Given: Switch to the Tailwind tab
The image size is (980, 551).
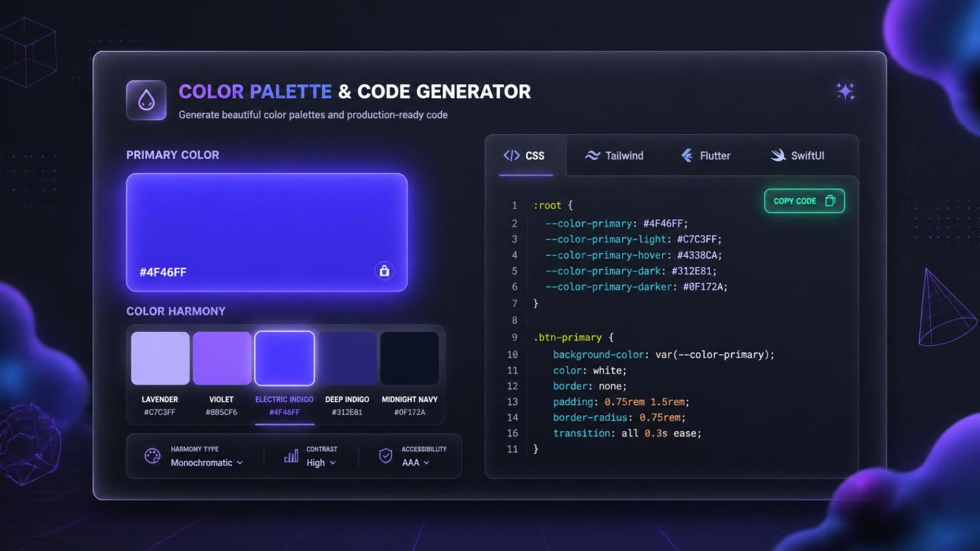Looking at the screenshot, I should (614, 156).
